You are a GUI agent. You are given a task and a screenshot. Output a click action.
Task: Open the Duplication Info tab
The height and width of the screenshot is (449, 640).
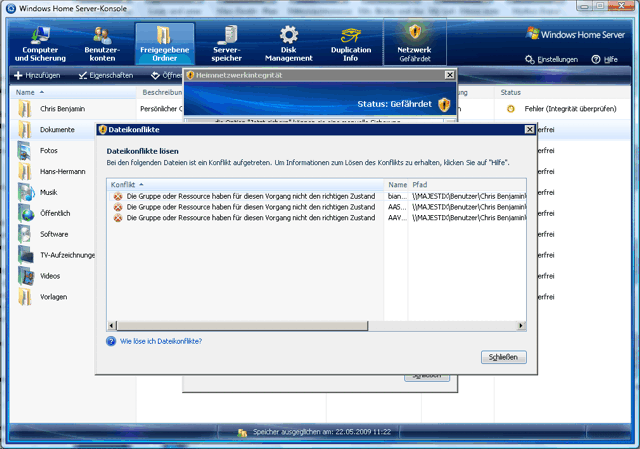(x=351, y=44)
